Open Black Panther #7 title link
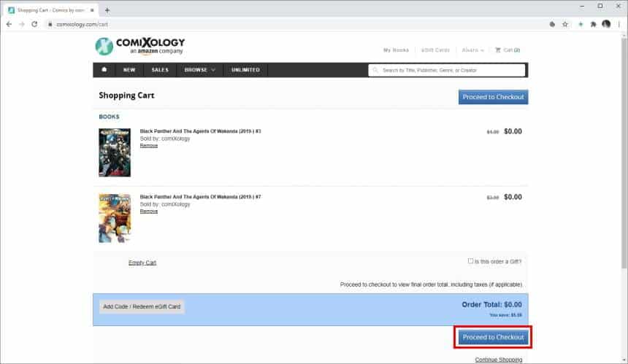Viewport: 628px width, 364px height. point(200,196)
